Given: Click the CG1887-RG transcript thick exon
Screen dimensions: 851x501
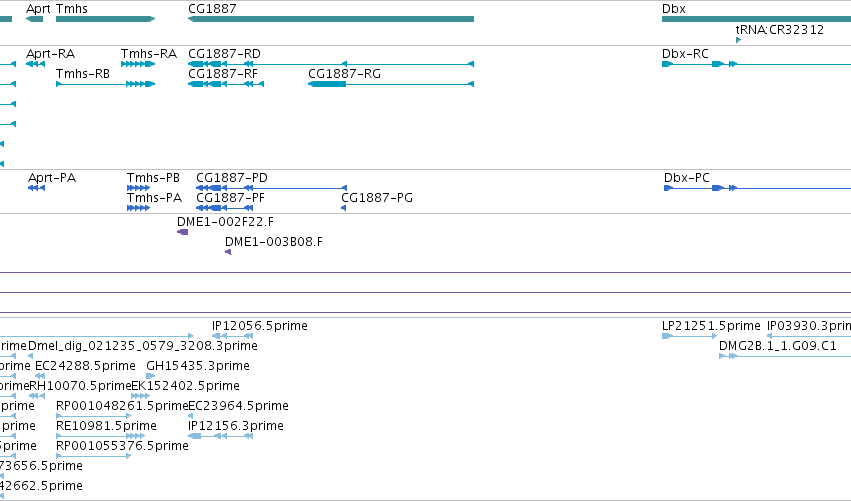Looking at the screenshot, I should point(327,84).
